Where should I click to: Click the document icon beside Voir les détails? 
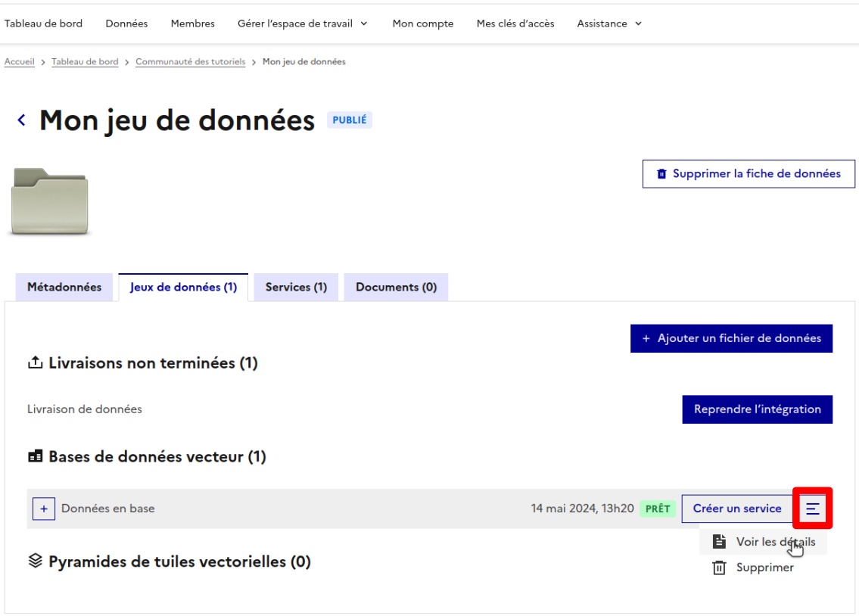point(718,542)
